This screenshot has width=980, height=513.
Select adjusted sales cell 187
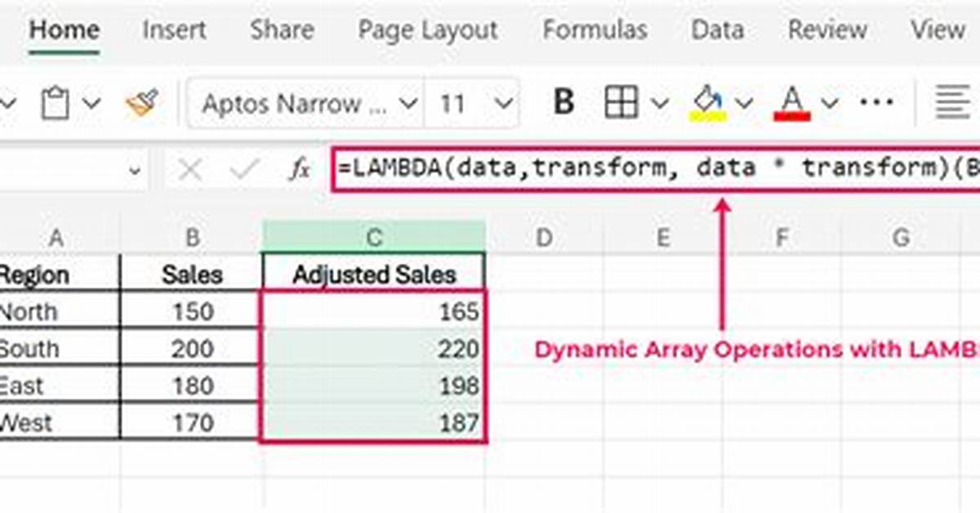pos(374,422)
